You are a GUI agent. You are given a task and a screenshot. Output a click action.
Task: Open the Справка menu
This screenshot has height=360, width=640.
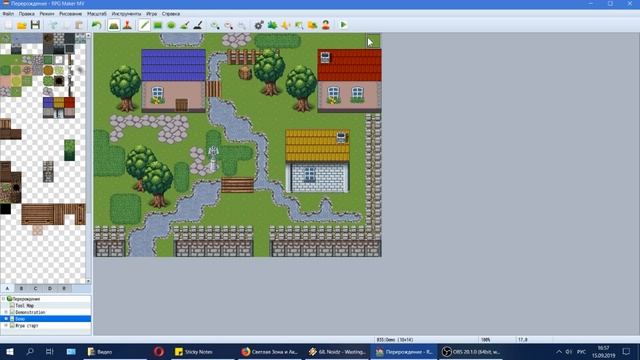tap(171, 13)
